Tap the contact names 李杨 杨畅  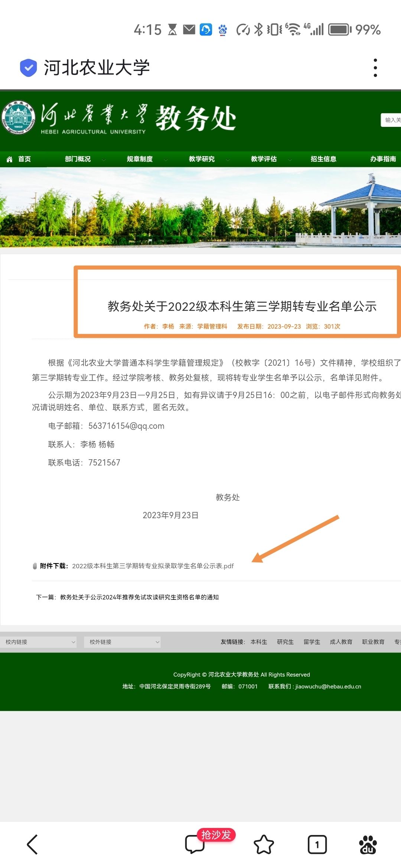[x=97, y=444]
